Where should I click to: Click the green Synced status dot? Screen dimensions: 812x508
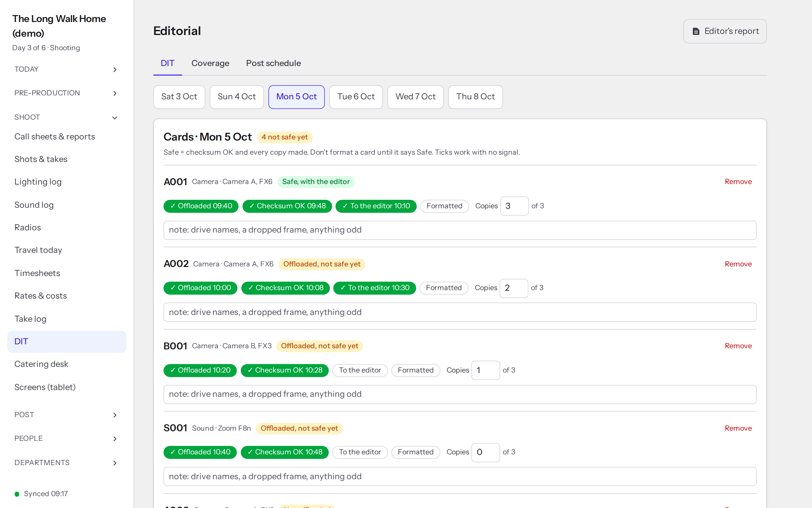17,494
